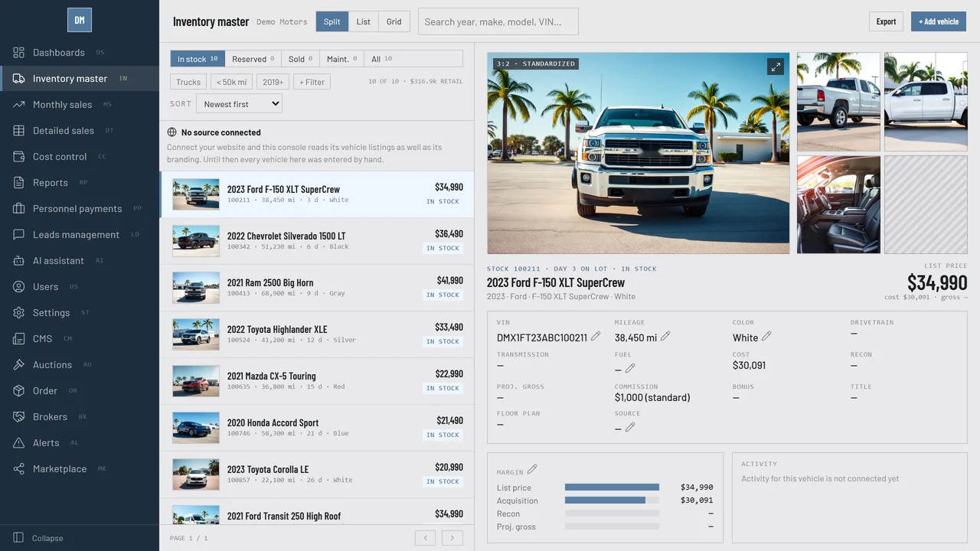The image size is (980, 551).
Task: Click the vehicle search field
Action: tap(498, 21)
